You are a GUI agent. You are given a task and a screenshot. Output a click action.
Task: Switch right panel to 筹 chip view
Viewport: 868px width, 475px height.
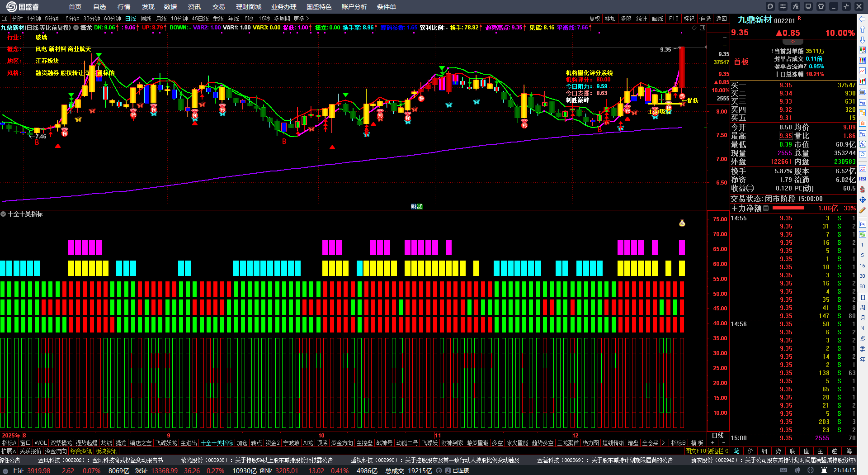click(x=849, y=451)
